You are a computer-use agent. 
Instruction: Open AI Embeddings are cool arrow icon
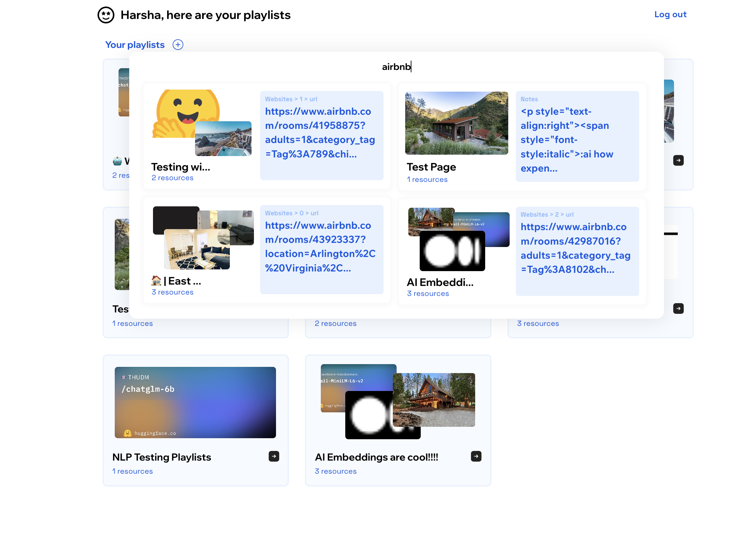coord(476,456)
